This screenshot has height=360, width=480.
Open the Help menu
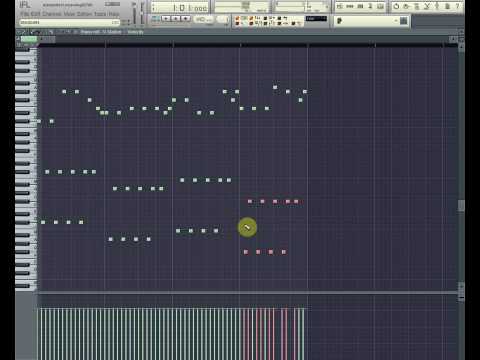click(114, 14)
